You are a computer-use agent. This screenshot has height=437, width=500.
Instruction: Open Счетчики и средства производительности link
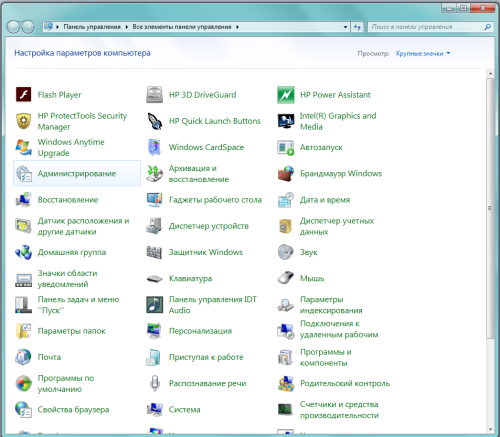[x=339, y=410]
